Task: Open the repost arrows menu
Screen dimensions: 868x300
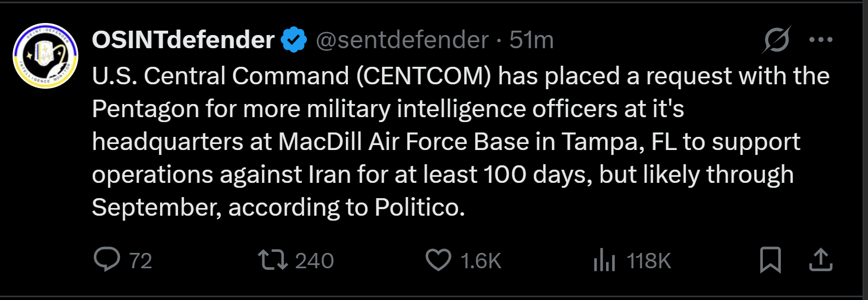Action: [x=273, y=260]
